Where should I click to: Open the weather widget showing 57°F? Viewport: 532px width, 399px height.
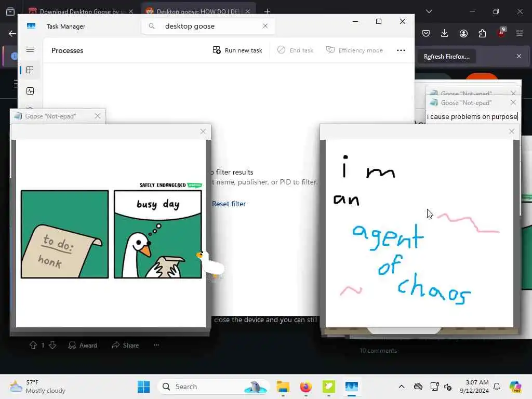(x=37, y=387)
